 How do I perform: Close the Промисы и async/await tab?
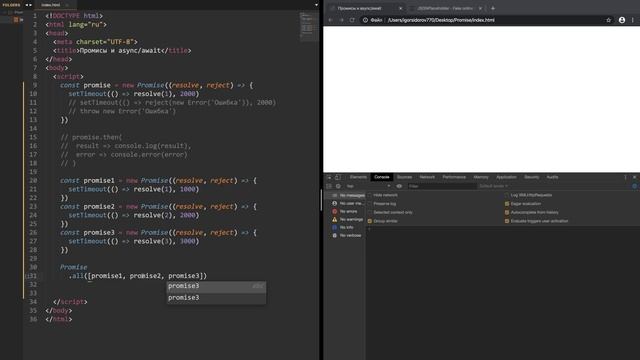(x=400, y=8)
